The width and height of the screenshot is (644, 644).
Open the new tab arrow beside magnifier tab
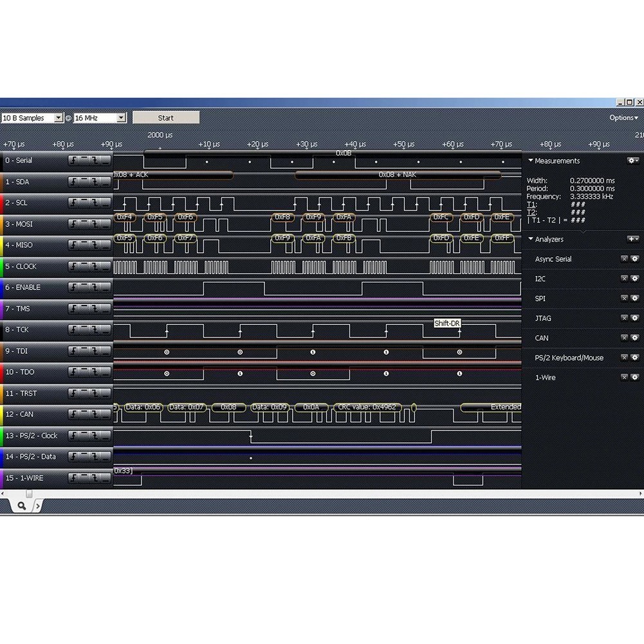pos(37,506)
